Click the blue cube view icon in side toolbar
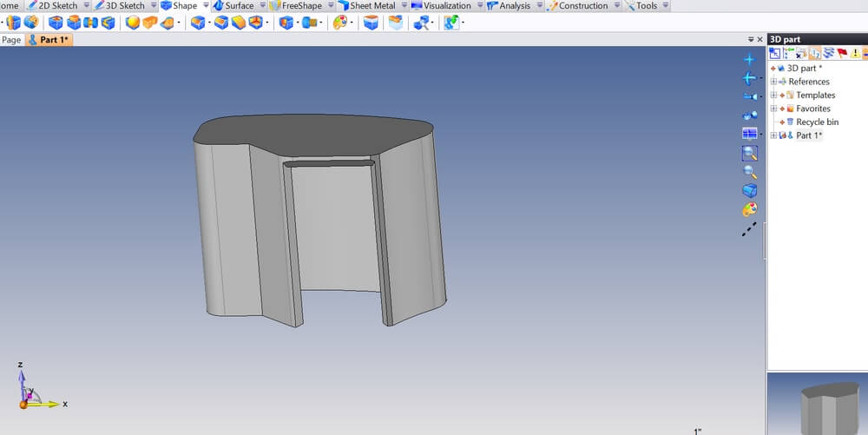The height and width of the screenshot is (435, 868). click(x=750, y=191)
